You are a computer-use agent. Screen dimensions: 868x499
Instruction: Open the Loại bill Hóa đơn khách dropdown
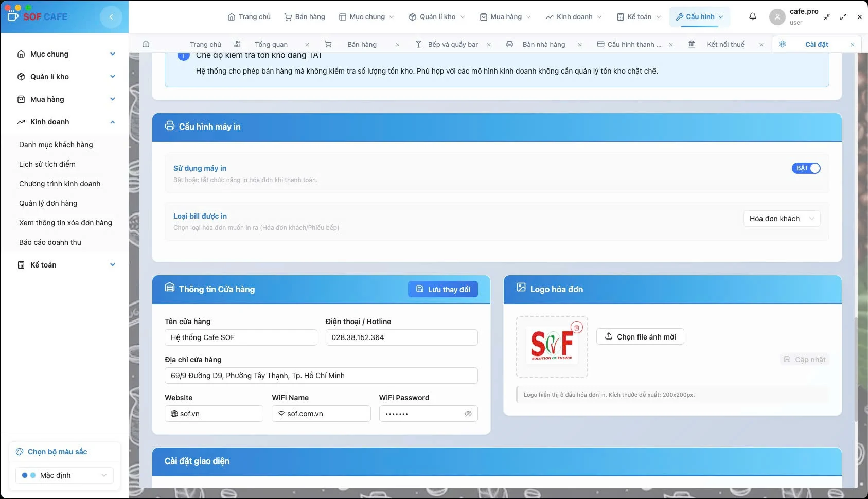(x=782, y=219)
